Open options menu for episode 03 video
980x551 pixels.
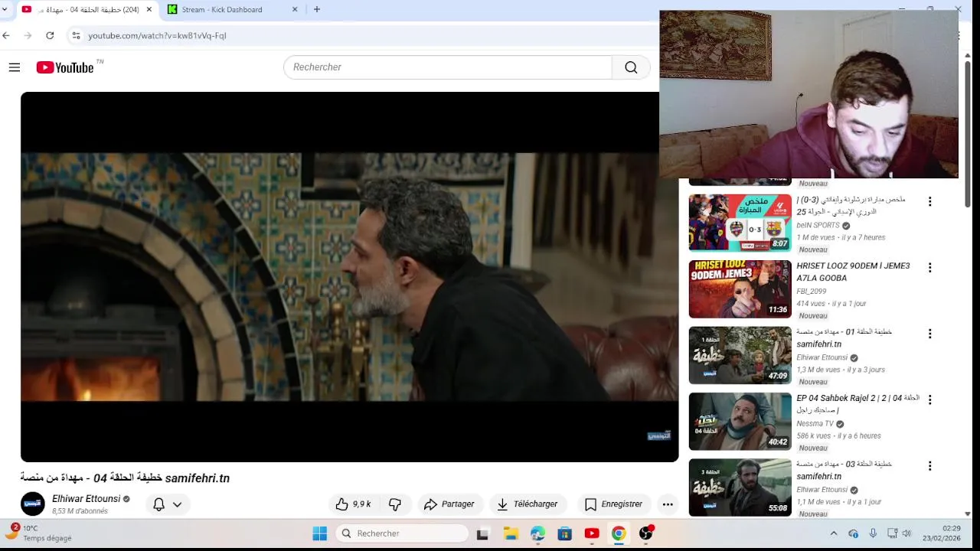click(929, 466)
